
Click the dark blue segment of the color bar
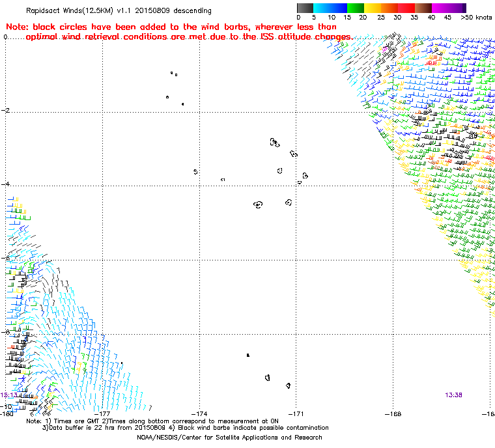pyautogui.click(x=339, y=8)
